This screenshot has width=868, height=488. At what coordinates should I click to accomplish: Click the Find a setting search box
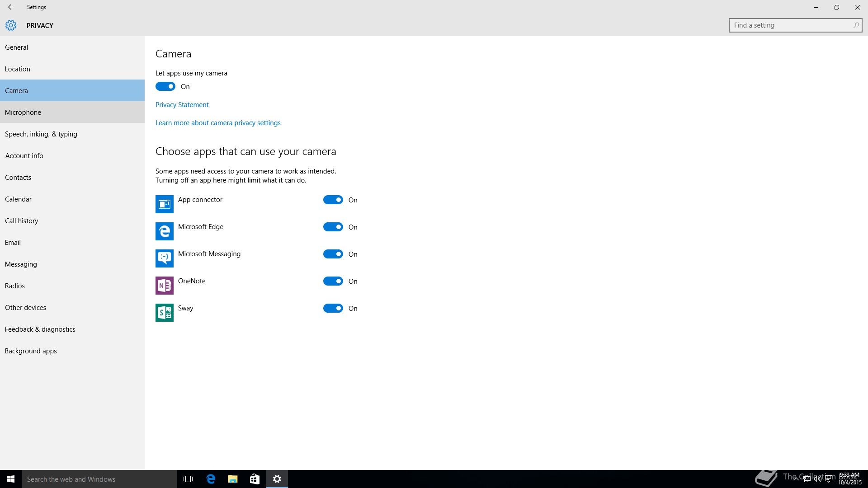pos(795,25)
